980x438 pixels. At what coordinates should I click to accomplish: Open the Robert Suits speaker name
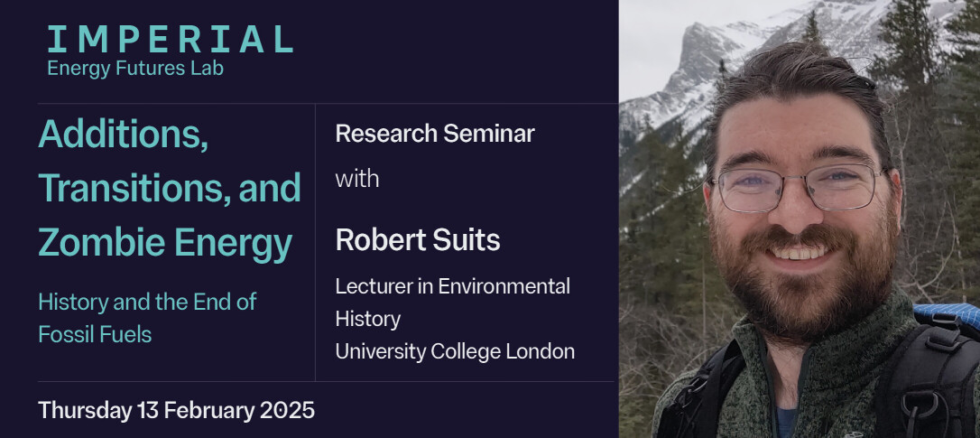point(418,240)
